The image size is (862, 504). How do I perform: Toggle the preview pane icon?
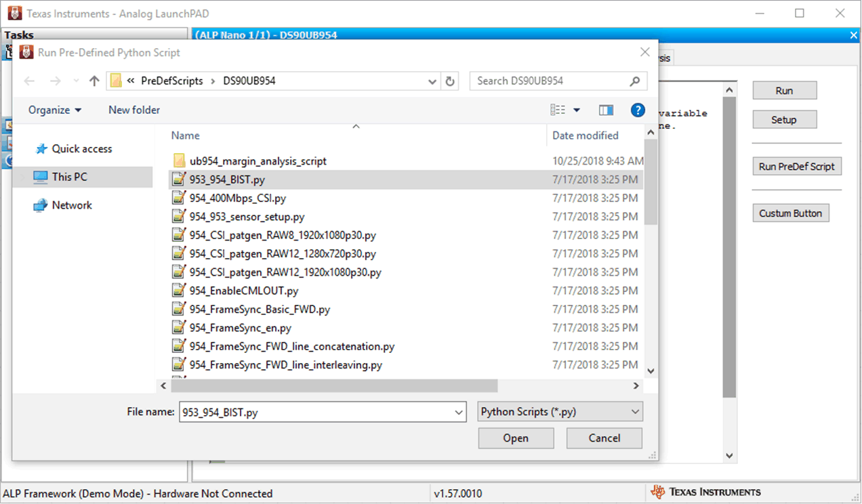click(x=606, y=109)
